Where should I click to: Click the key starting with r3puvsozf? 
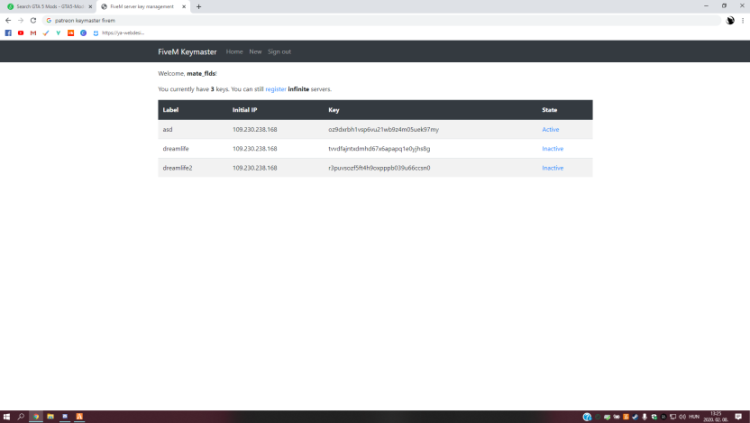pos(379,168)
